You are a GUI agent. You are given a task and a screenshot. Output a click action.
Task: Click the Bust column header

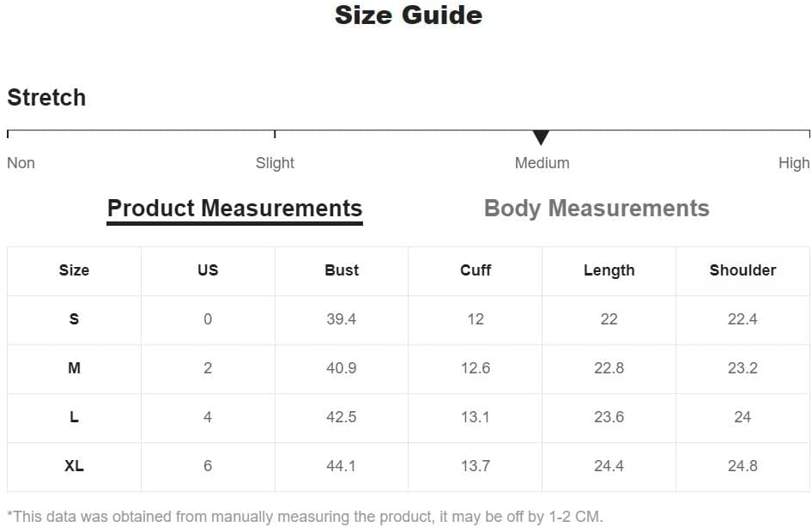342,270
